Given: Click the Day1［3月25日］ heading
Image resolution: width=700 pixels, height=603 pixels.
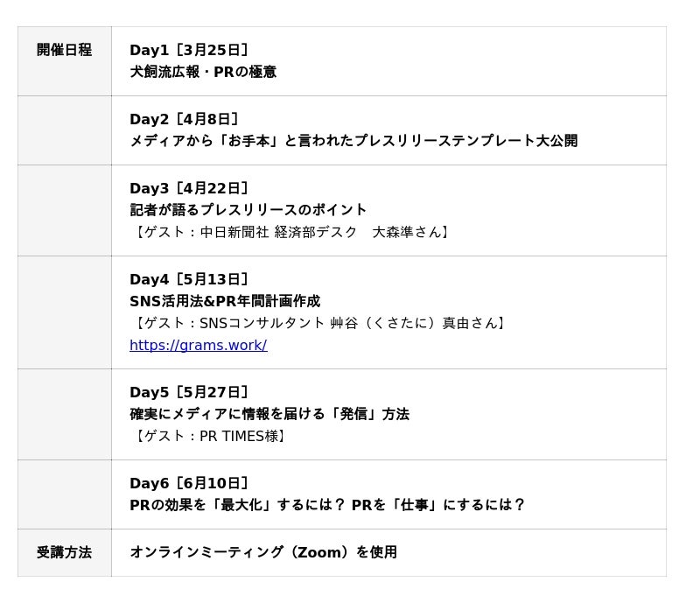Looking at the screenshot, I should point(190,50).
